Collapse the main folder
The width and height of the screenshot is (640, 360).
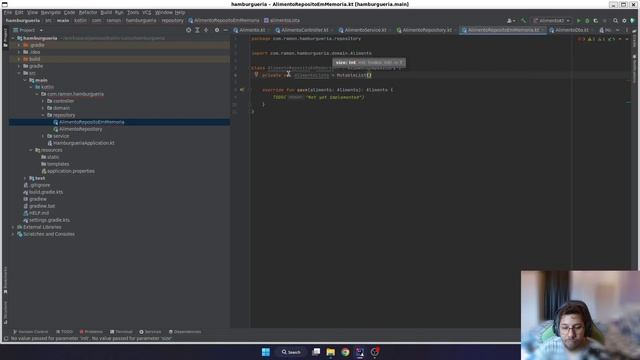pyautogui.click(x=25, y=80)
